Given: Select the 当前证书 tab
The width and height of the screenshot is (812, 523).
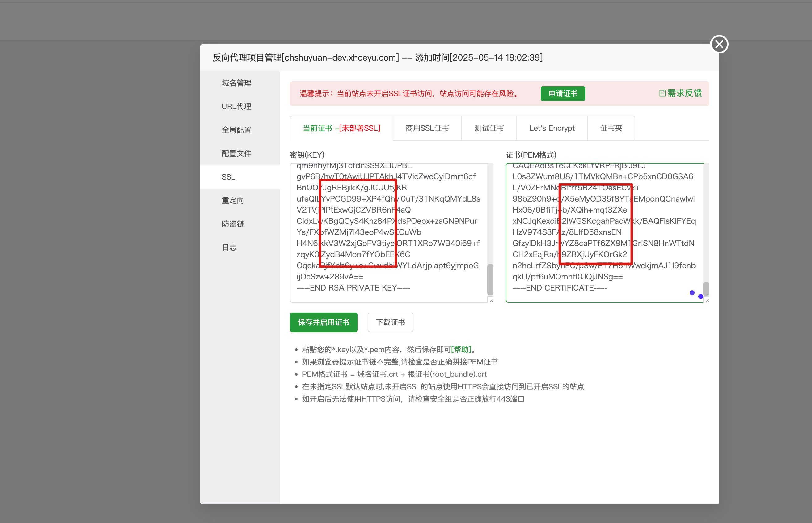Looking at the screenshot, I should [x=341, y=128].
